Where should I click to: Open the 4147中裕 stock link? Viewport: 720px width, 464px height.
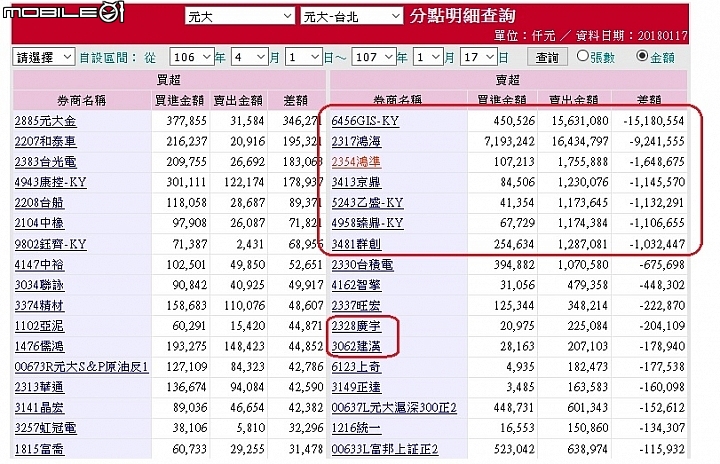[x=39, y=265]
